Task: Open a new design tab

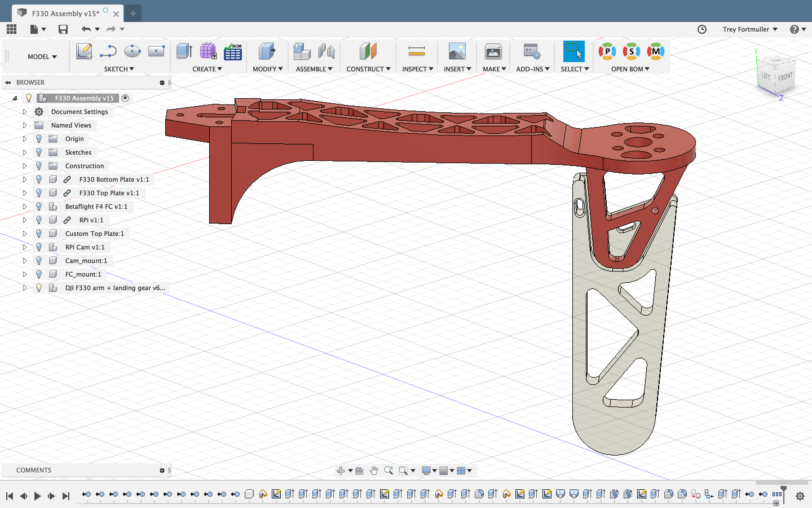Action: pyautogui.click(x=133, y=14)
